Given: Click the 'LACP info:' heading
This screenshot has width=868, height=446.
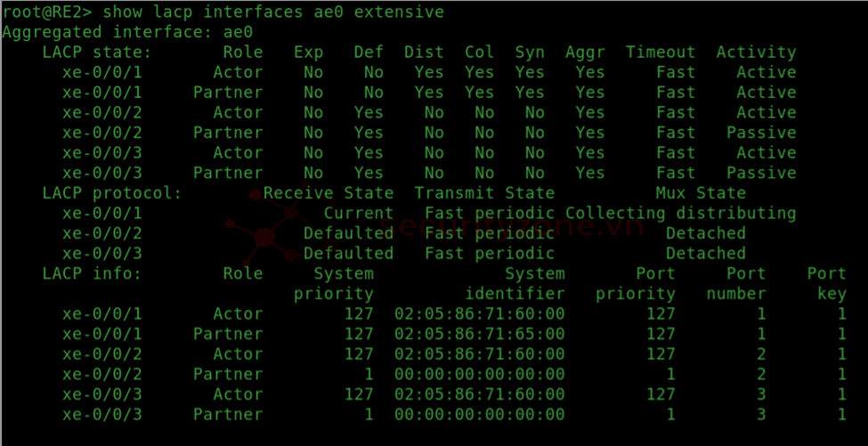Looking at the screenshot, I should click(x=92, y=273).
